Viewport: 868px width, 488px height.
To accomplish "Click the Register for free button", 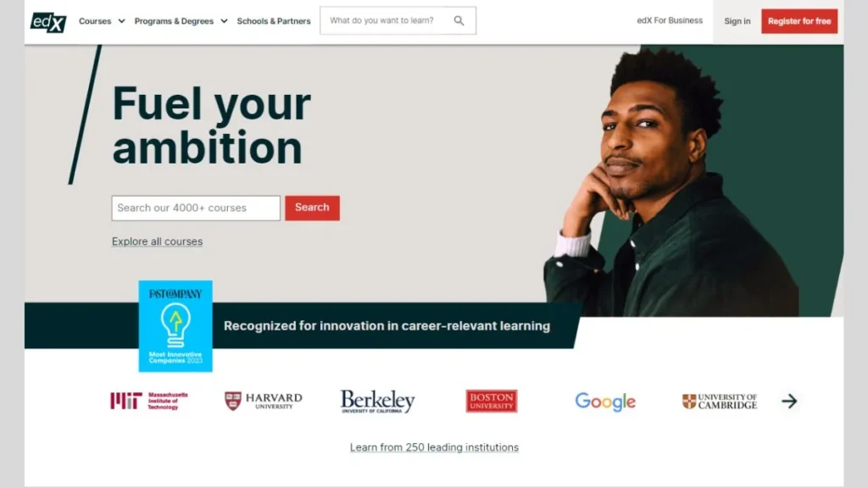I will click(799, 21).
